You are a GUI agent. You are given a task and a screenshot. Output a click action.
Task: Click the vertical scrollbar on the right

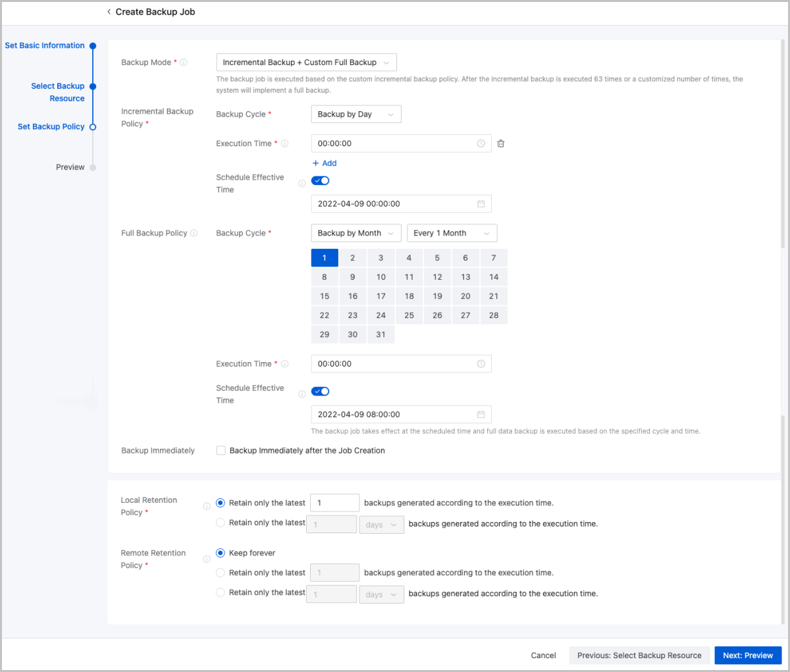coord(783,145)
